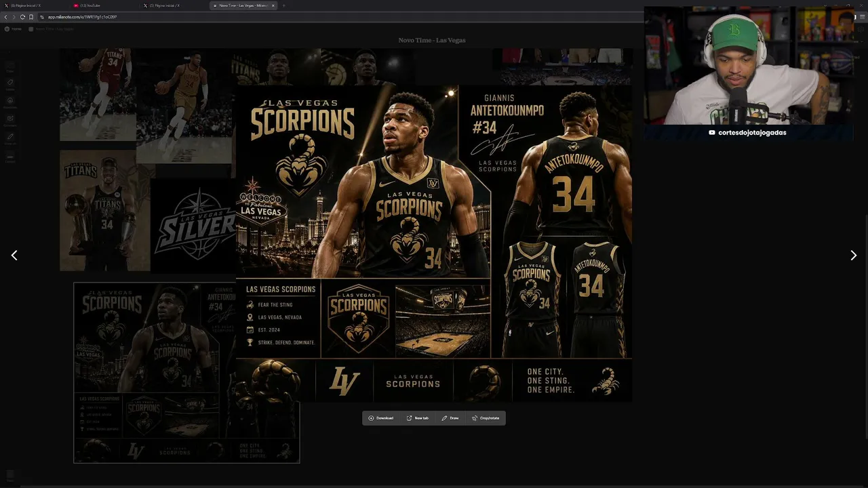The image size is (868, 488).
Task: Open the Titans trophy image card
Action: coord(105,211)
